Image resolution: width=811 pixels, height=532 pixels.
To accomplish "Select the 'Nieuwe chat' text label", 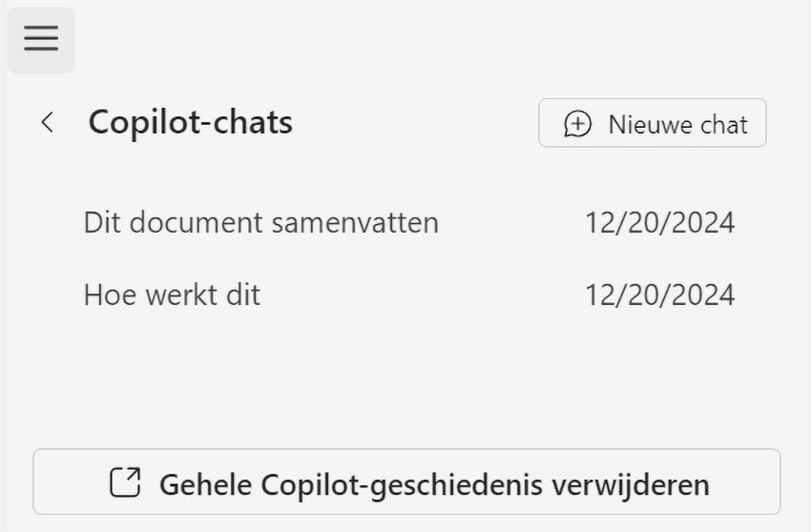I will point(677,125).
